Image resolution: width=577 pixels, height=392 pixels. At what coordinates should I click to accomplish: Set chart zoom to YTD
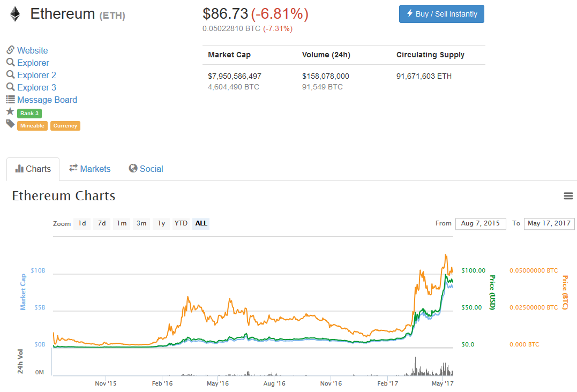[x=181, y=223]
